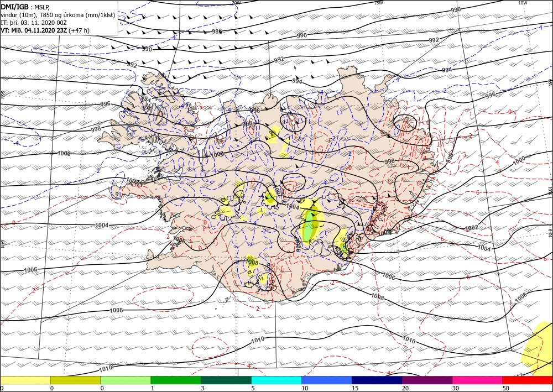Pick the bright blue legend swatch
This screenshot has height=392, width=553.
click(327, 380)
